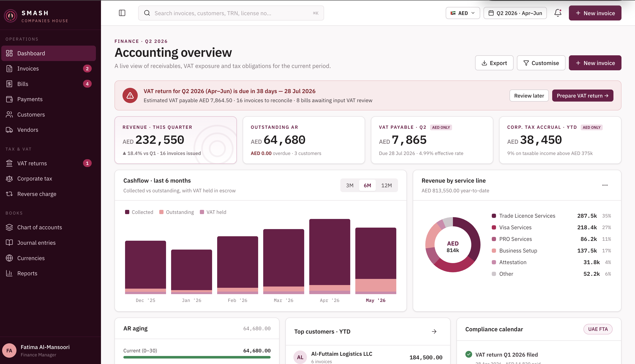Open Payments page
Viewport: 635px width, 364px height.
pos(49,99)
